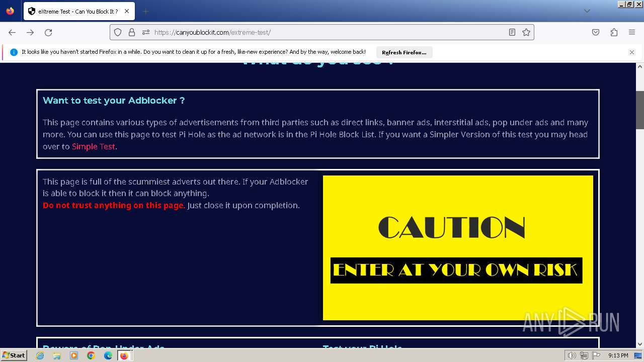Open network status in system tray
This screenshot has height=362, width=644.
(584, 355)
